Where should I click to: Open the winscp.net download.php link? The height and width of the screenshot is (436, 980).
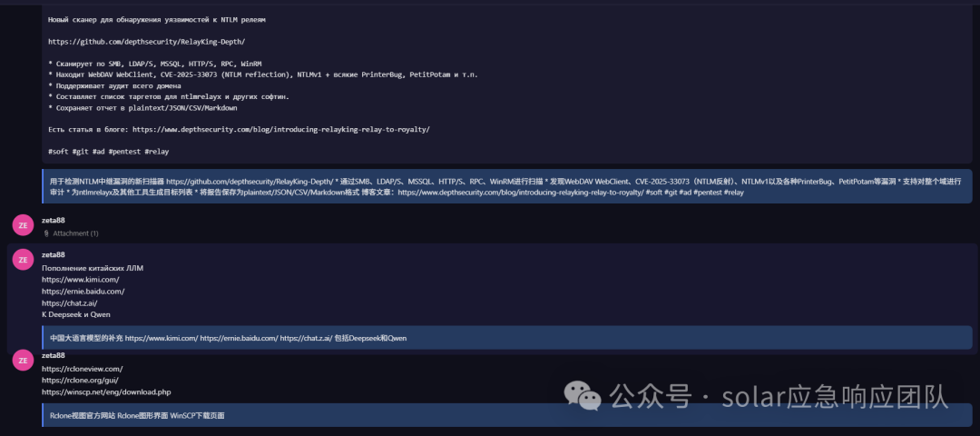tap(106, 392)
